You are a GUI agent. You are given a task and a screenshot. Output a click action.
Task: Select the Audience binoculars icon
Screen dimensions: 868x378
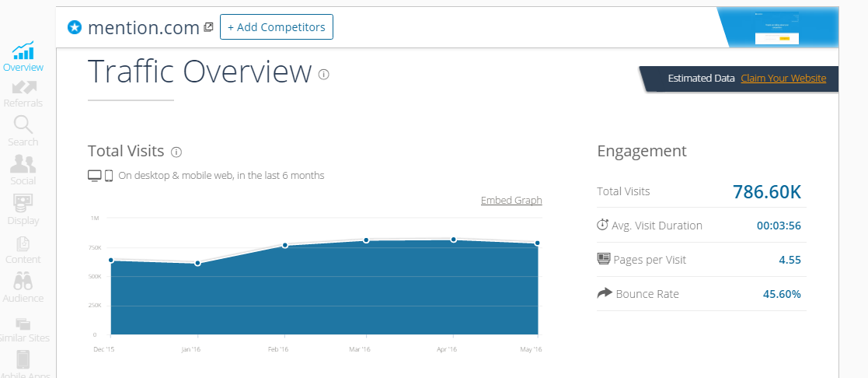coord(23,281)
